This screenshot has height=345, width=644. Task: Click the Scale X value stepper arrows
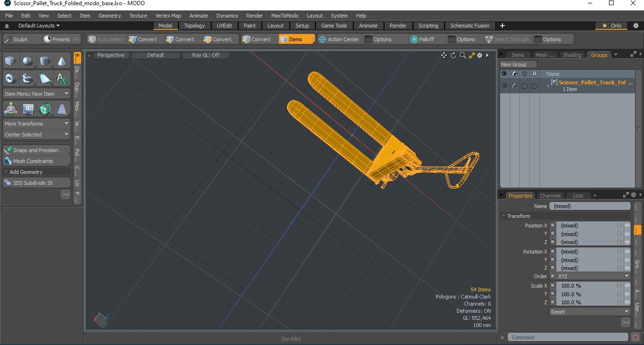tap(627, 286)
